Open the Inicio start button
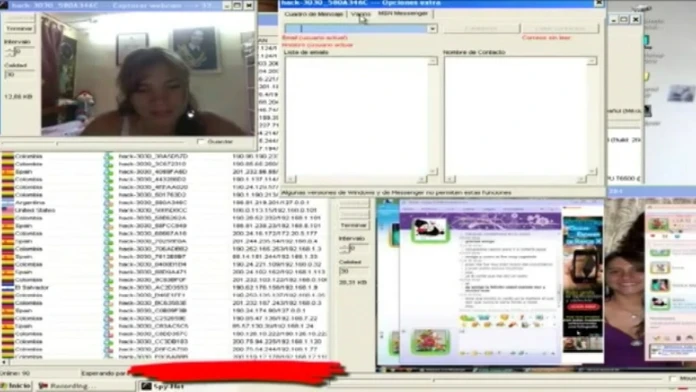Image resolution: width=696 pixels, height=392 pixels. point(16,386)
